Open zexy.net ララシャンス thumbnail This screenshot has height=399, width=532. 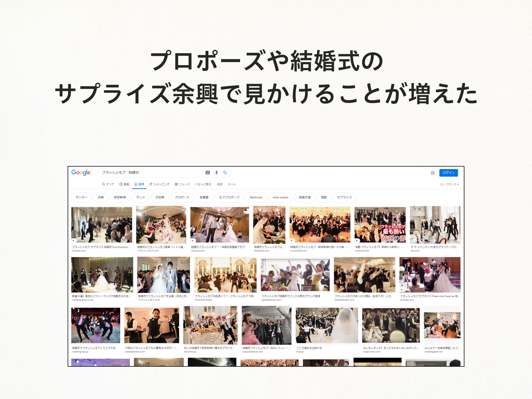(x=435, y=225)
